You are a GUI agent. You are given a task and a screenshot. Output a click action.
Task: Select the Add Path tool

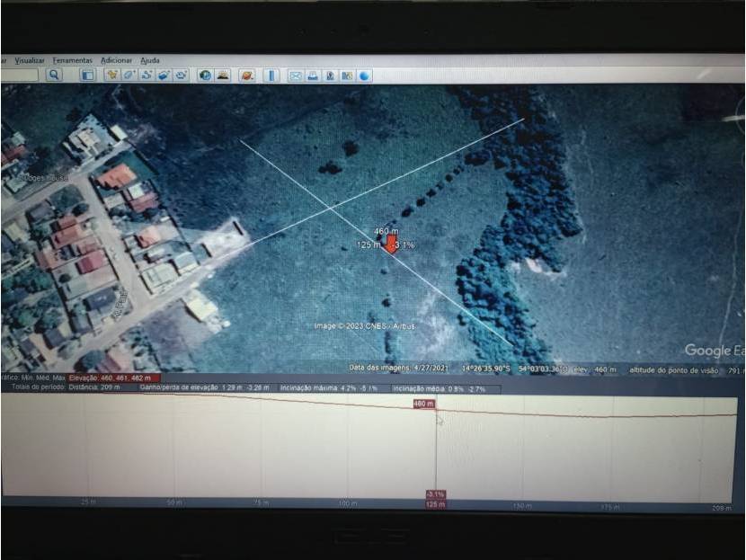pyautogui.click(x=147, y=75)
